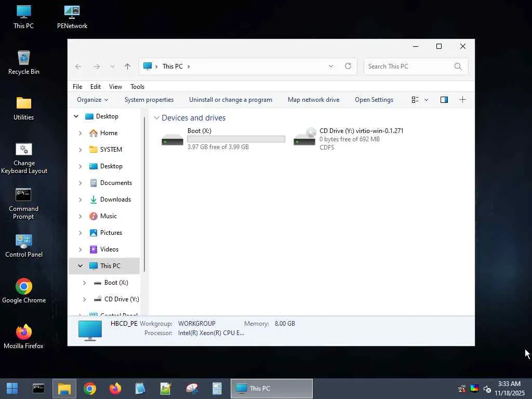Expand the Downloads tree node
This screenshot has height=399, width=532.
coord(81,199)
